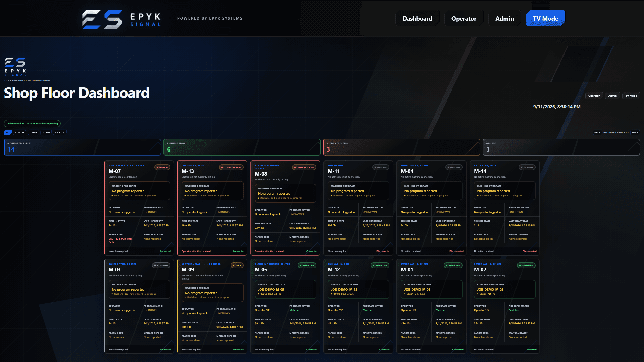Select the M-07 machine title
This screenshot has height=362, width=644.
point(115,171)
